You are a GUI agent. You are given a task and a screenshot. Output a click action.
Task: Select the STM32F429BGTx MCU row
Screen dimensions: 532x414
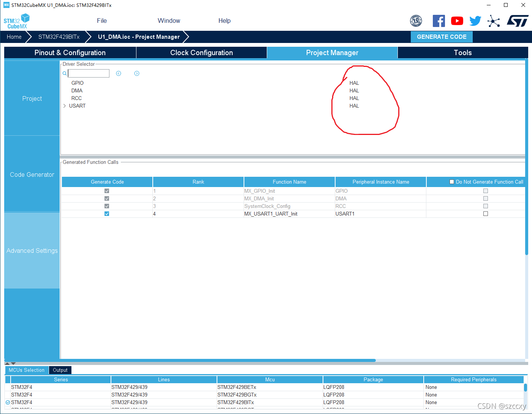264,395
